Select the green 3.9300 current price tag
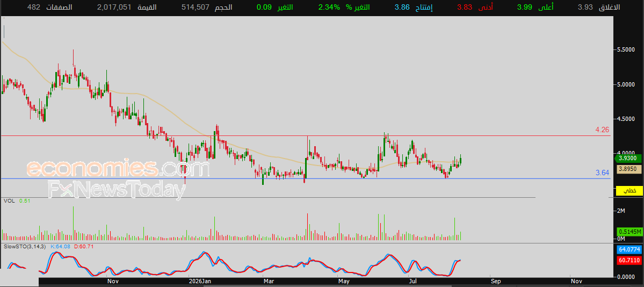Screen dimensions: 644x287 tap(627, 158)
